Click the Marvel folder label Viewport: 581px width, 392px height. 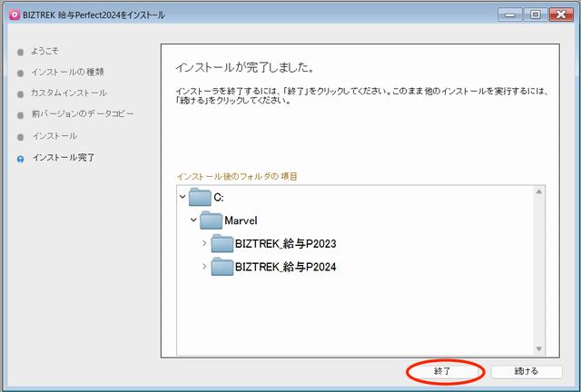pyautogui.click(x=241, y=220)
